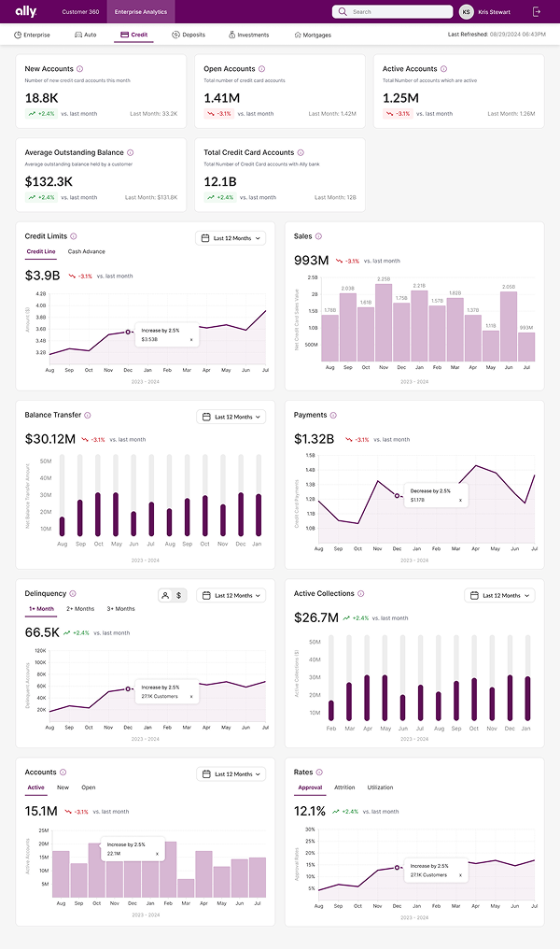Select Credit Line tab in Credit Limits

tap(41, 251)
